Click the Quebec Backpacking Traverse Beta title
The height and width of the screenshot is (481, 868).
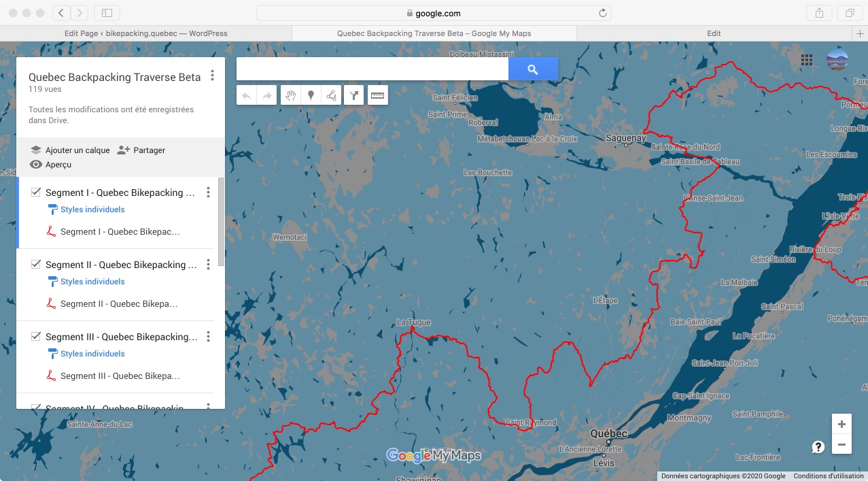115,77
